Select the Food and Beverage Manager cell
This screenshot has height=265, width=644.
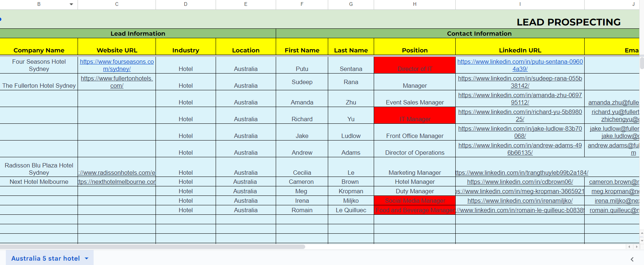pos(415,210)
